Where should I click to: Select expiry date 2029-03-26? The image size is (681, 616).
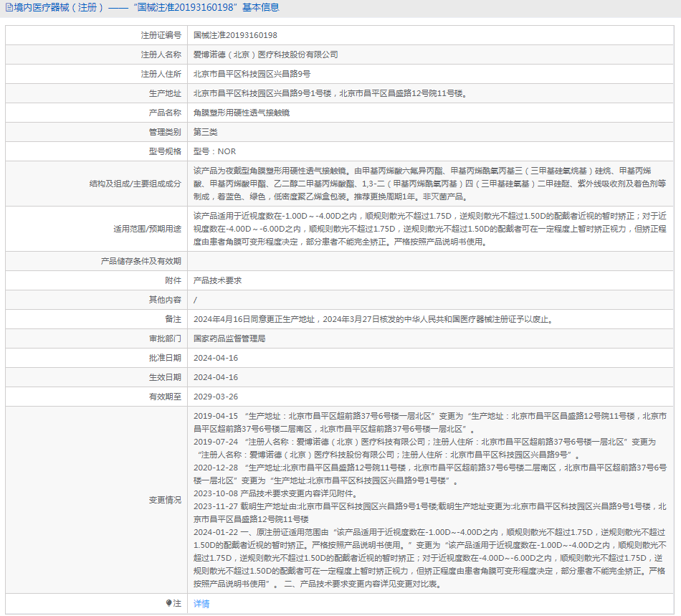click(216, 397)
